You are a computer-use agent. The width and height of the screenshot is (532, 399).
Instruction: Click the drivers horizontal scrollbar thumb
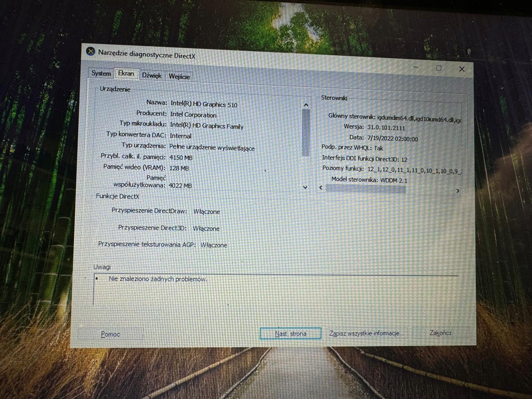pyautogui.click(x=365, y=189)
